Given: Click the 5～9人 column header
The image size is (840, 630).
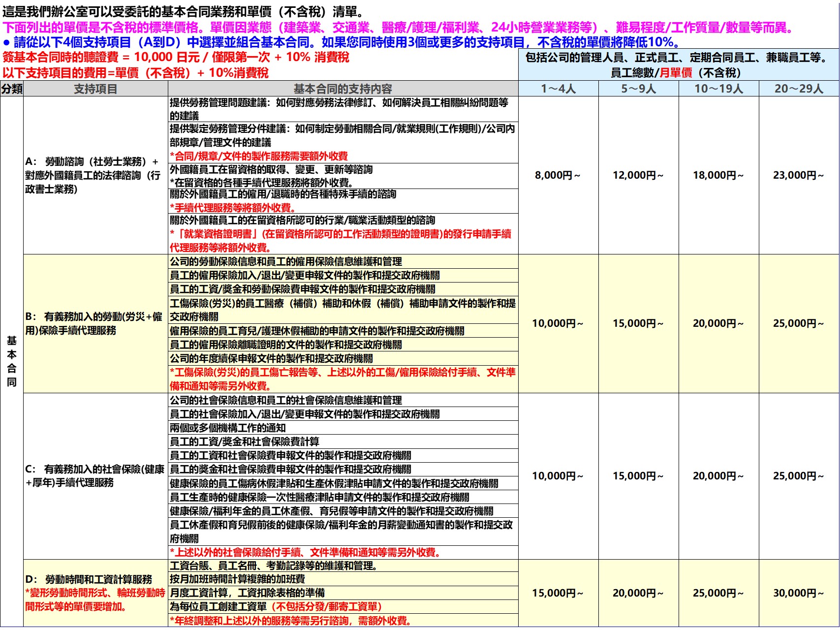Looking at the screenshot, I should (638, 89).
